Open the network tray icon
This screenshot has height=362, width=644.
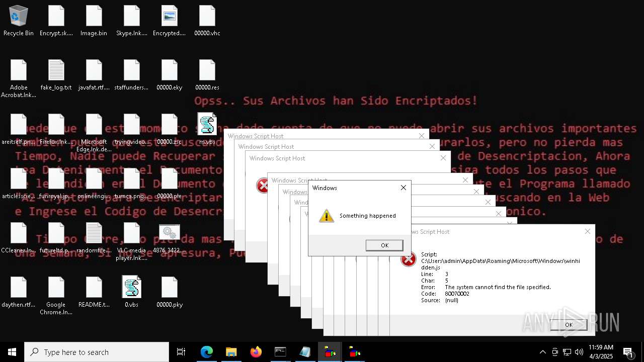coord(567,352)
